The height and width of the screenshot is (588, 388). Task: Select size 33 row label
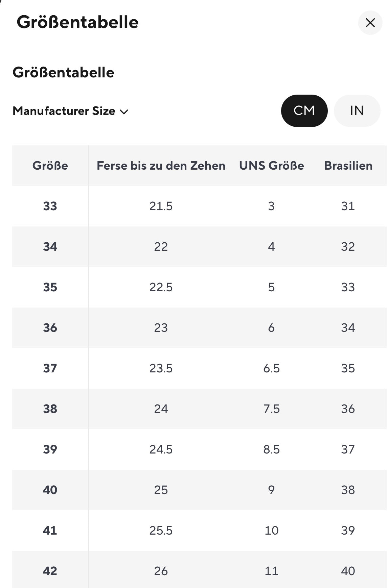50,206
